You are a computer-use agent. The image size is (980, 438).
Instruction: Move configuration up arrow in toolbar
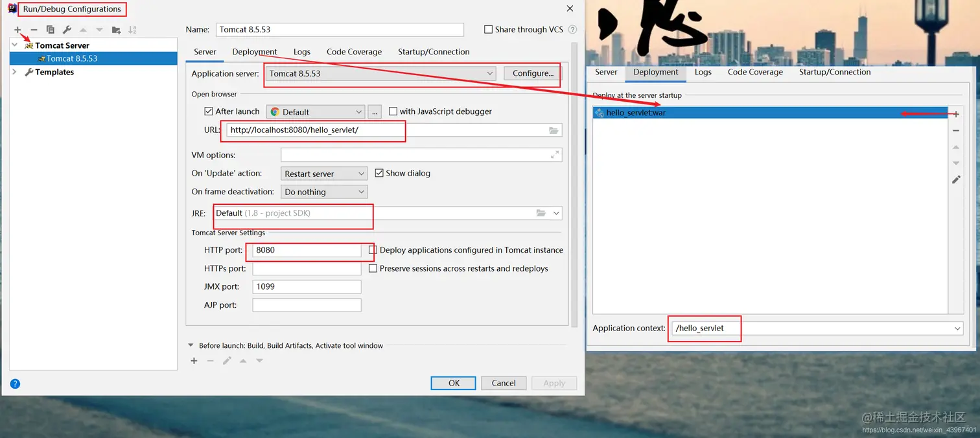point(83,30)
